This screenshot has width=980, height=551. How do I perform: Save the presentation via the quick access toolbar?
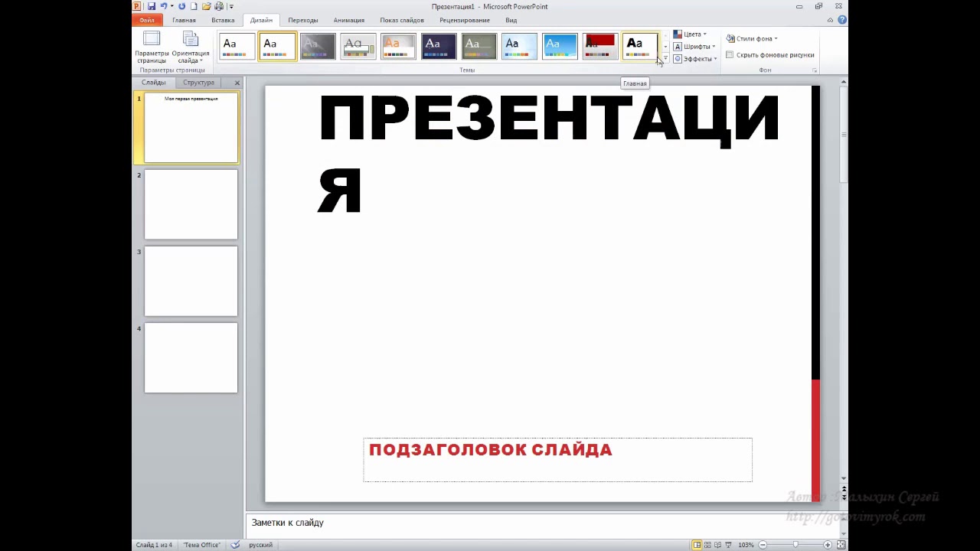coord(152,6)
